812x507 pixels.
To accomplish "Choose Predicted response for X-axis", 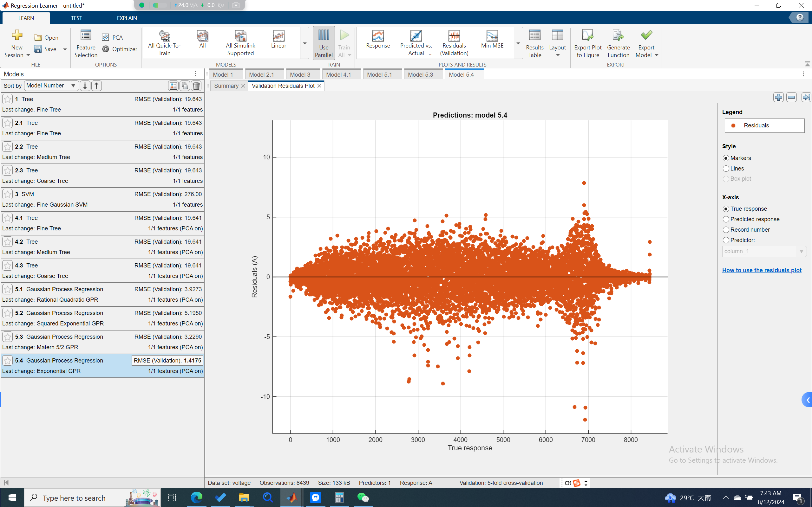I will [726, 219].
